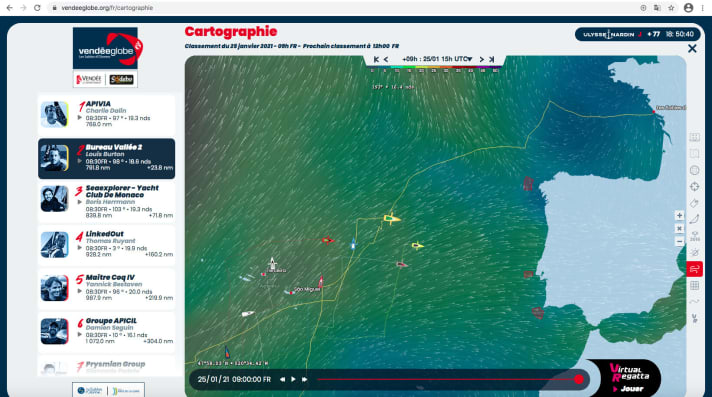Select Bureau Vallée 2 Louis Burton card
The height and width of the screenshot is (397, 712).
pos(106,159)
